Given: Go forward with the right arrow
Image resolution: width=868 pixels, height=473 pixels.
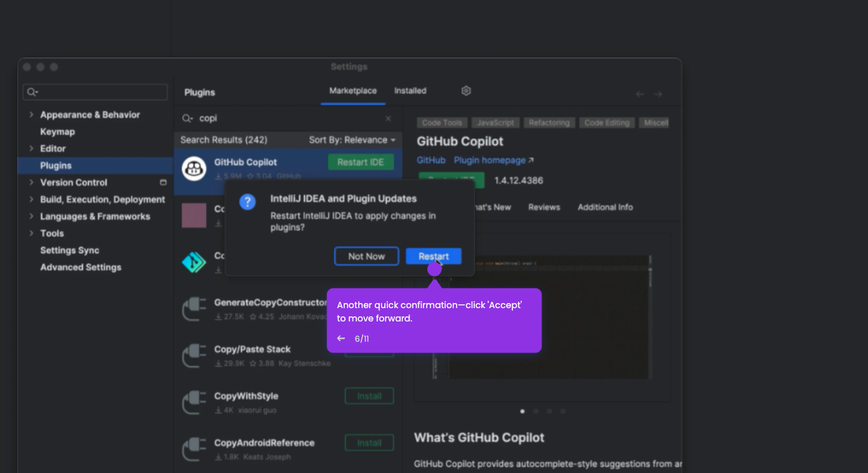Looking at the screenshot, I should coord(658,94).
